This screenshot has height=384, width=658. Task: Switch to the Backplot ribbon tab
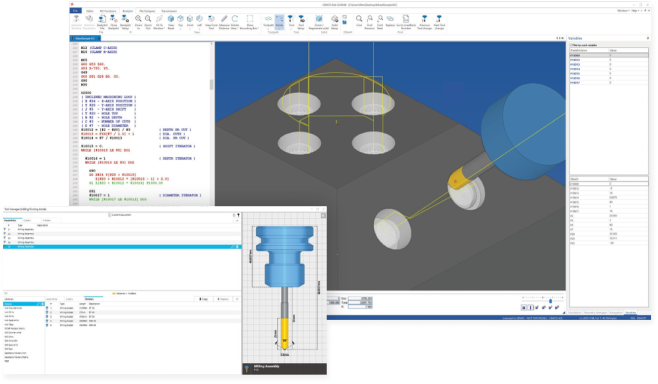pos(128,11)
